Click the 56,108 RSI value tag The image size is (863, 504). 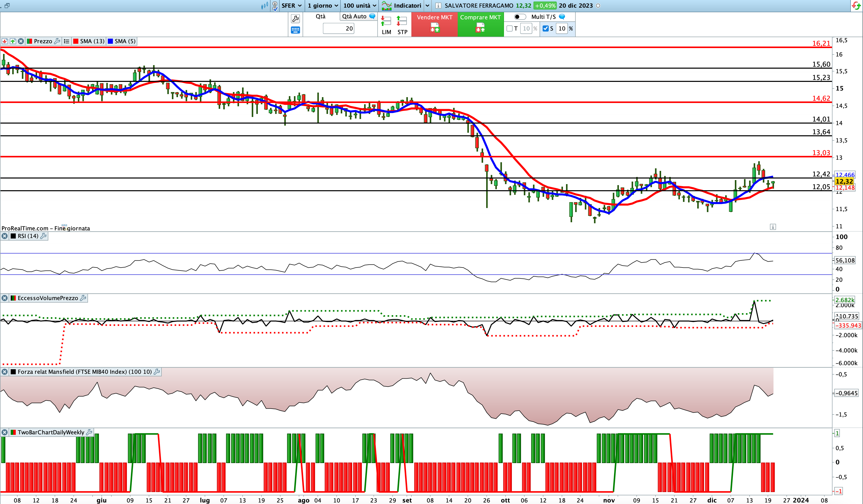point(845,260)
